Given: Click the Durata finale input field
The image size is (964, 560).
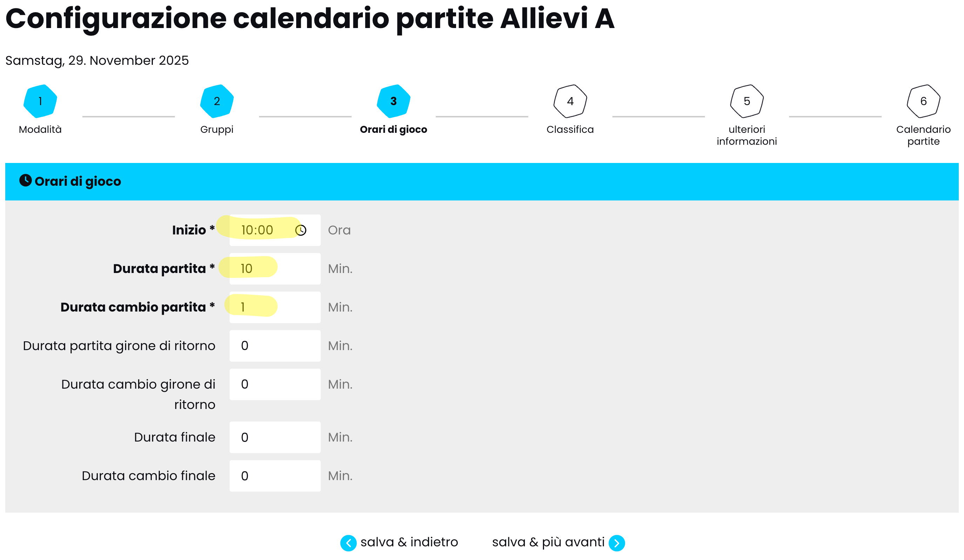Looking at the screenshot, I should click(x=275, y=437).
